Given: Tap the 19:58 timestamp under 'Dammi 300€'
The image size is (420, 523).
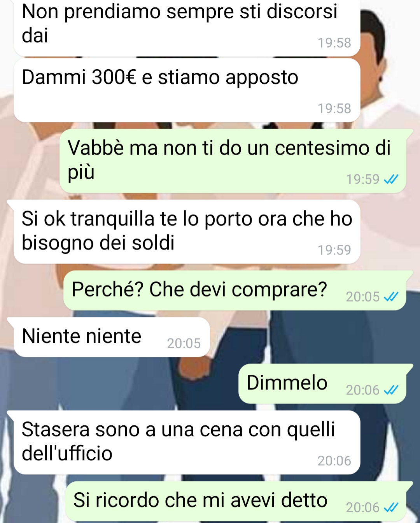Looking at the screenshot, I should (334, 109).
